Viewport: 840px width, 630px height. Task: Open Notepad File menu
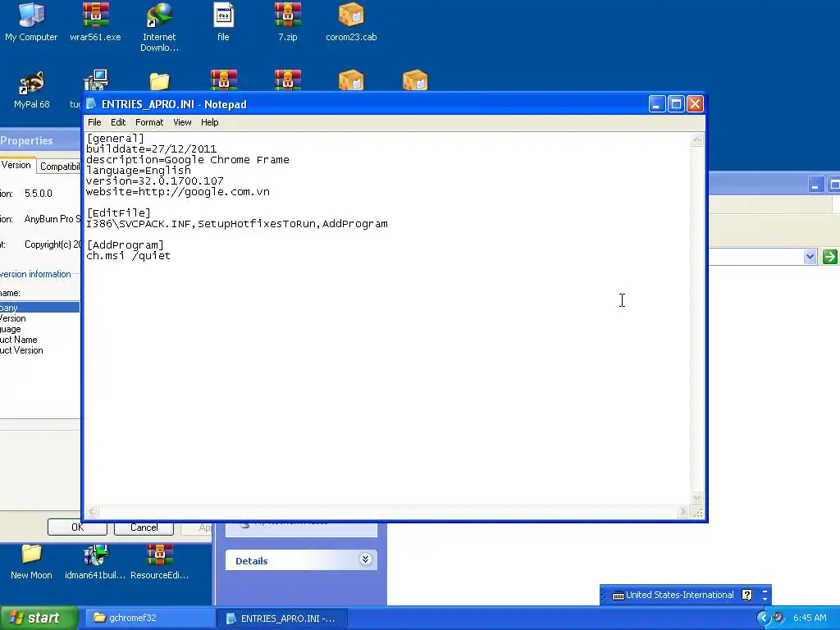[94, 122]
